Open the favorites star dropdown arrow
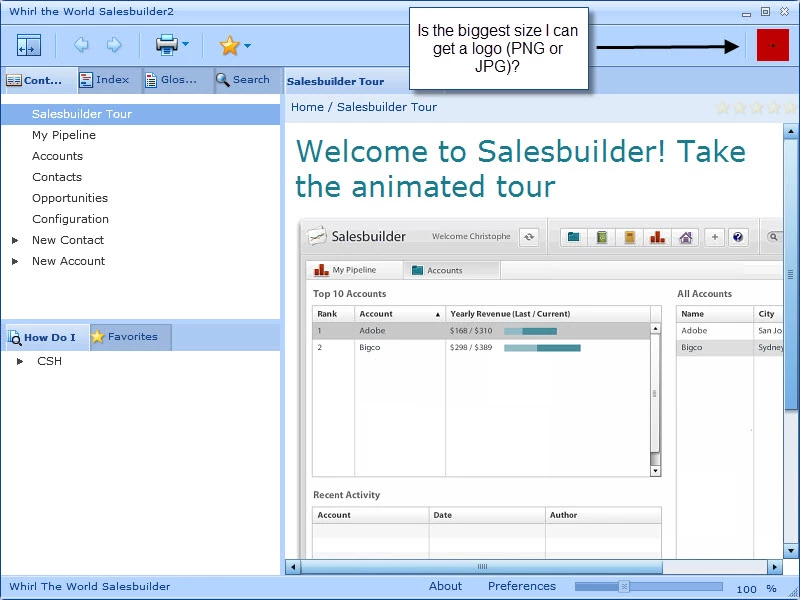 (x=247, y=45)
